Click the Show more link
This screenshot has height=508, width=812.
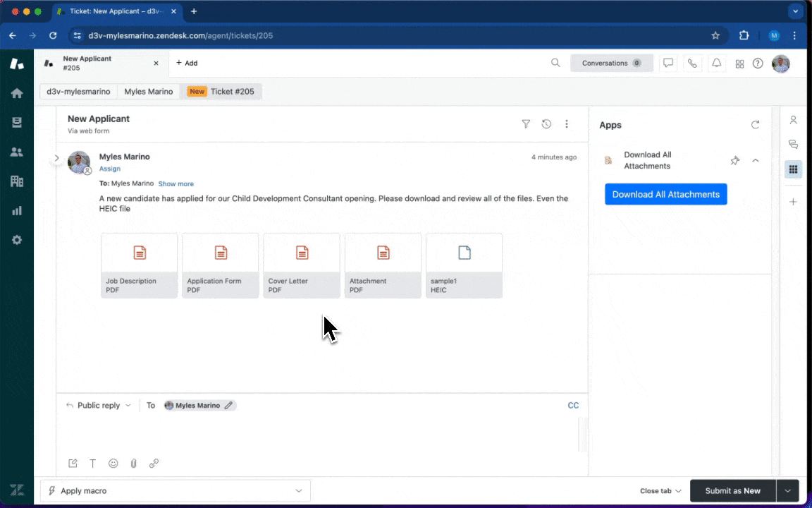click(x=176, y=184)
